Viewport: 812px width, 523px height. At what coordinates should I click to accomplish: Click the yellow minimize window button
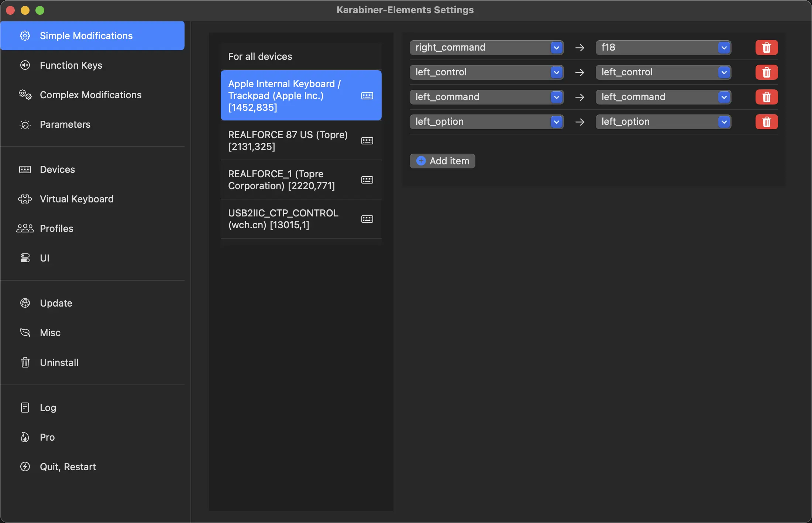pos(25,10)
